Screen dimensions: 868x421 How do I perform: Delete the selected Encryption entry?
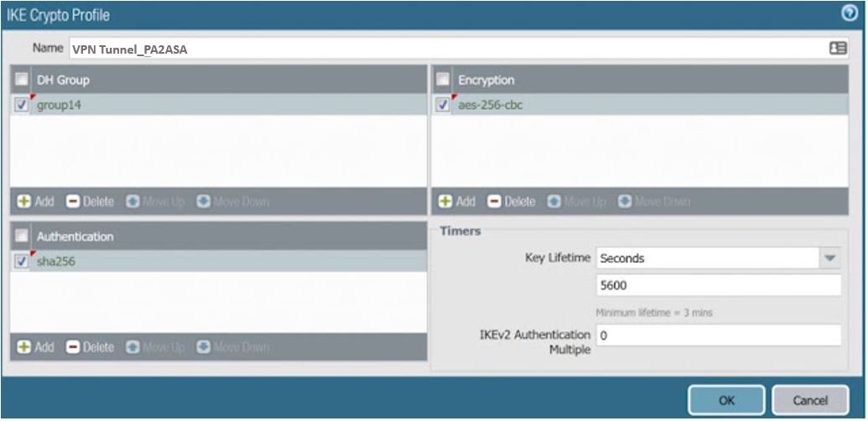pyautogui.click(x=512, y=201)
